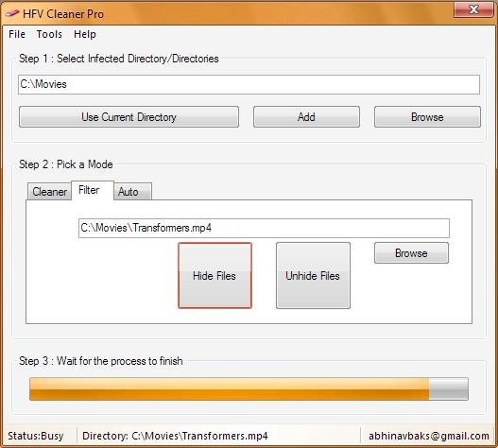Switch to the Cleaner tab
498x448 pixels.
pos(49,192)
